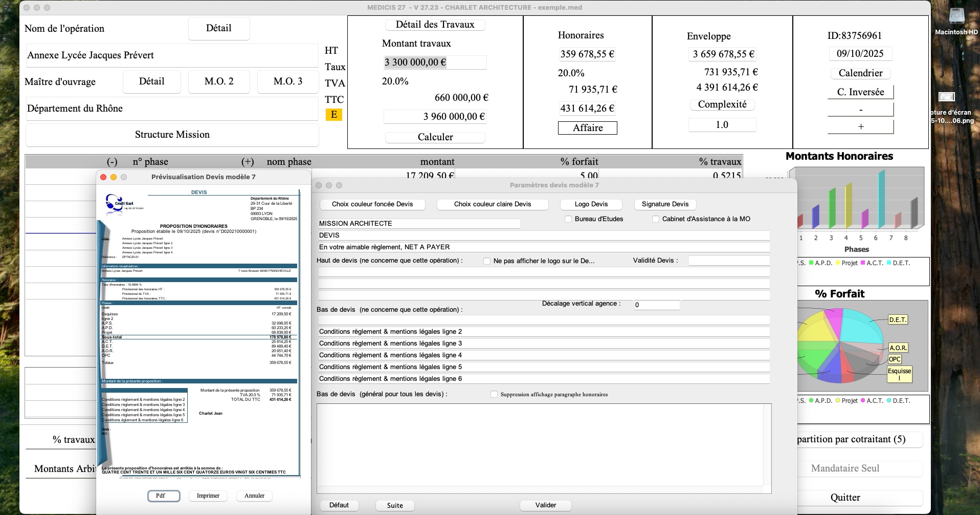Image resolution: width=980 pixels, height=515 pixels.
Task: Click the Pdf export button
Action: pyautogui.click(x=164, y=496)
